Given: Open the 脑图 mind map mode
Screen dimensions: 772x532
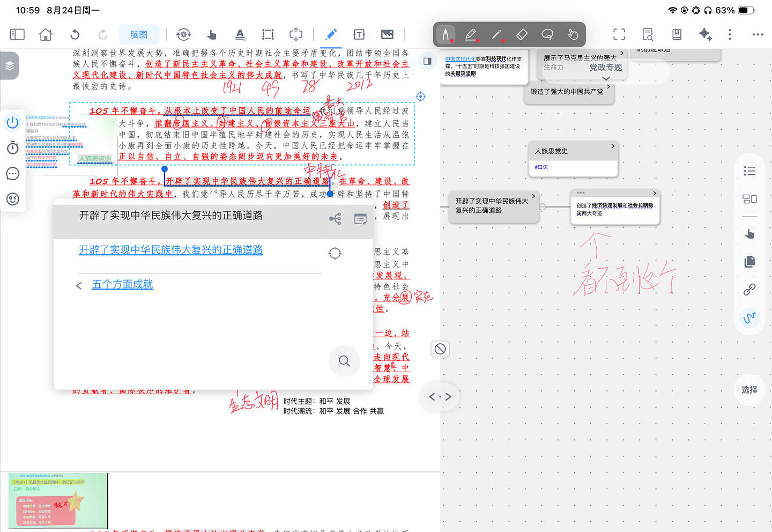Looking at the screenshot, I should click(139, 34).
